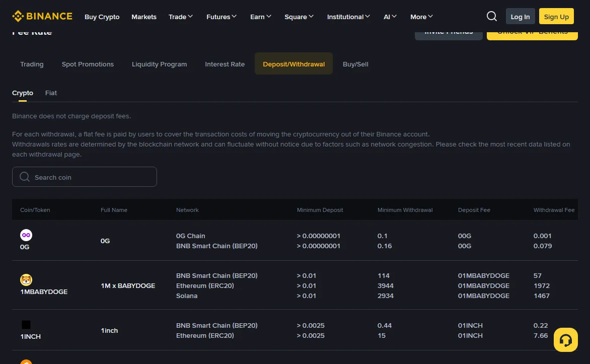Select the Crypto sub-tab

coord(23,93)
